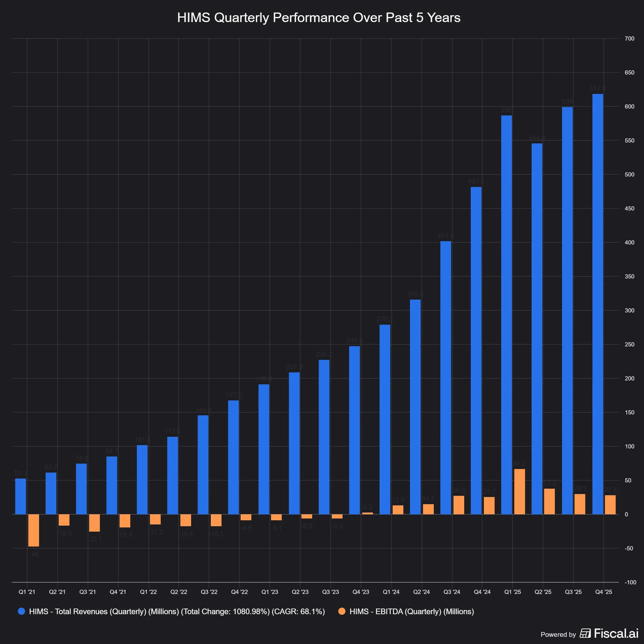Image resolution: width=644 pixels, height=644 pixels.
Task: Click the Q1 '23 x-axis label
Action: (x=270, y=592)
